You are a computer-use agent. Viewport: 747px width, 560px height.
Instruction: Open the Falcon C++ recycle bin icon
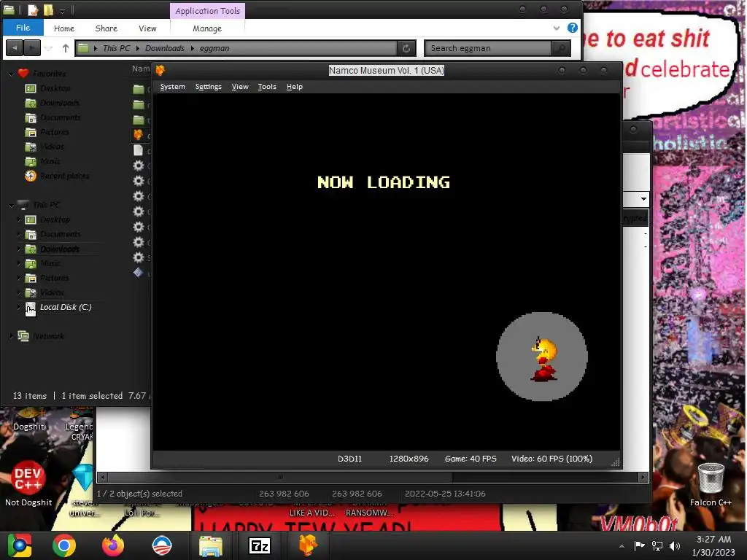tap(711, 483)
